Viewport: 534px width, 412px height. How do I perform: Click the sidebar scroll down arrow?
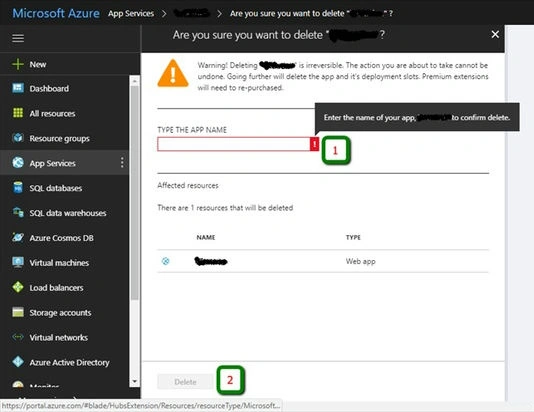tap(135, 381)
